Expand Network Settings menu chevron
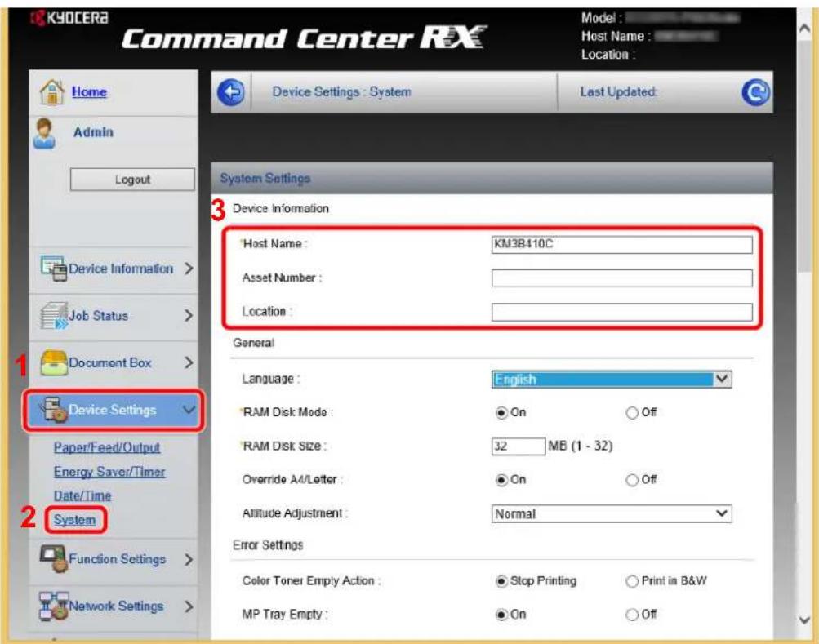 pos(189,606)
